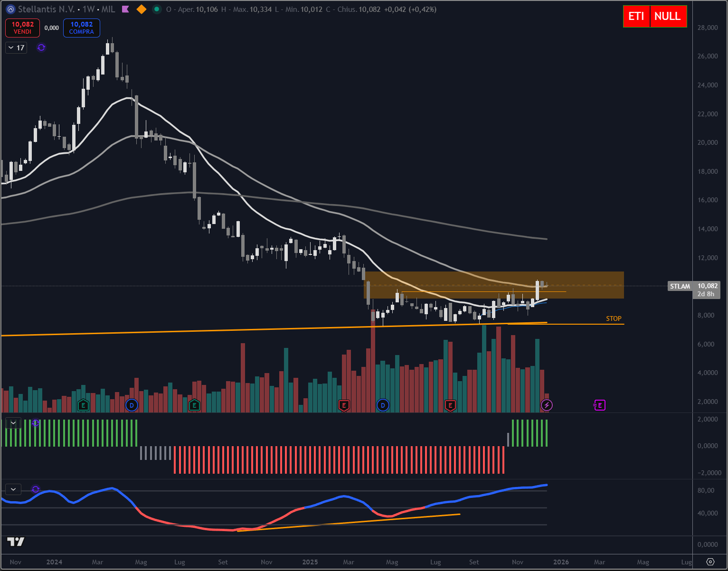Click the Stellantis symbol logo icon

tap(10, 9)
